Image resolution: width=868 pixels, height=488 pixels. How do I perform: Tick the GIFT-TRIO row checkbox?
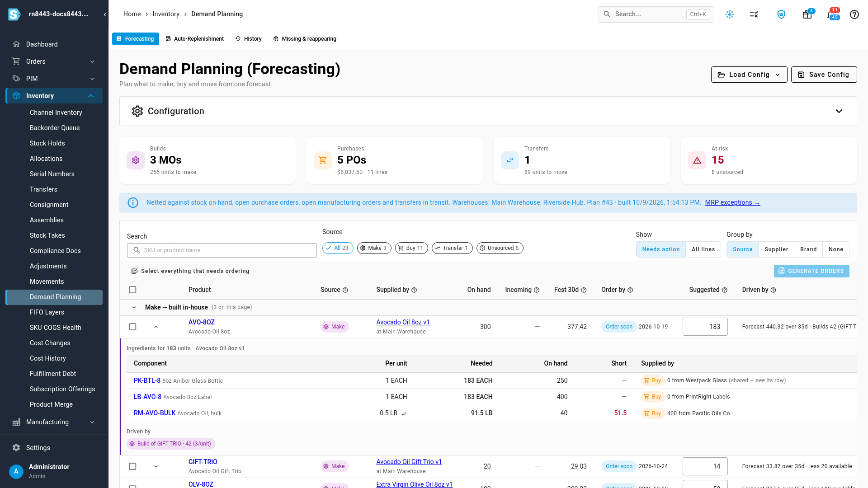coord(132,466)
